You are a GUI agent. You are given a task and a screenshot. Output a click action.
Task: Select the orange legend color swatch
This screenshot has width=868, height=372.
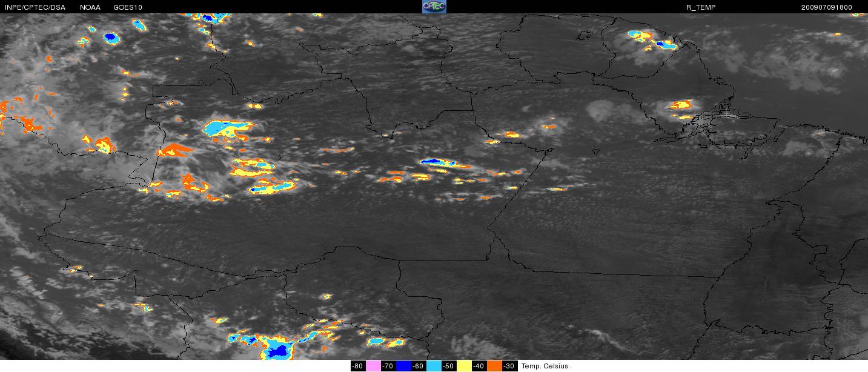coord(494,366)
